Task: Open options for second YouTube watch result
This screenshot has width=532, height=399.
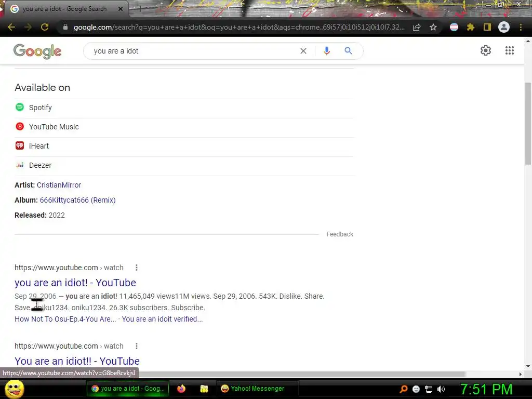Action: tap(137, 346)
